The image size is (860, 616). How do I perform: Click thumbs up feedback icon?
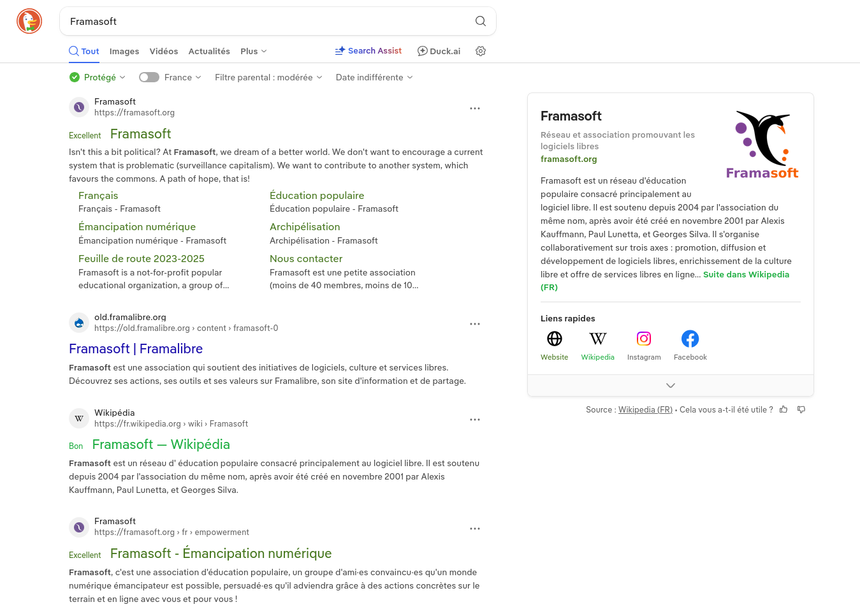click(783, 409)
